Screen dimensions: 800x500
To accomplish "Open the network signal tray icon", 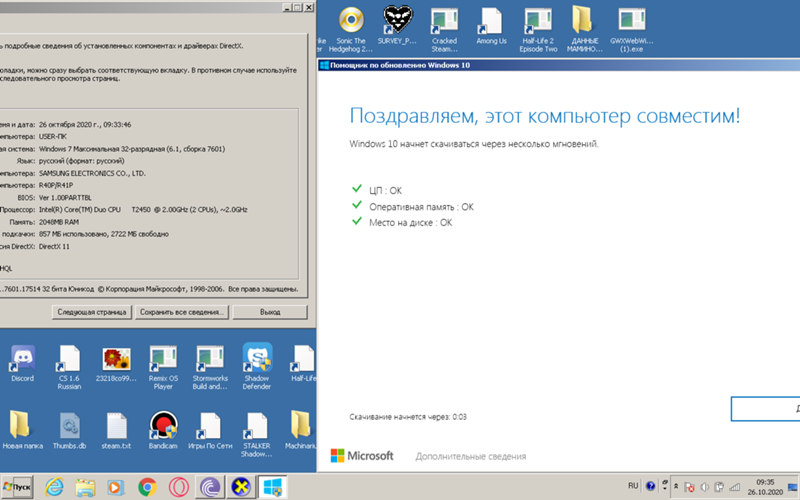I will point(734,487).
